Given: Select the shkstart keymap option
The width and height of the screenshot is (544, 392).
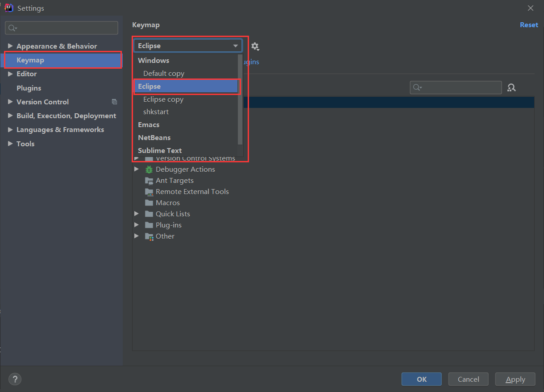Looking at the screenshot, I should point(186,112).
